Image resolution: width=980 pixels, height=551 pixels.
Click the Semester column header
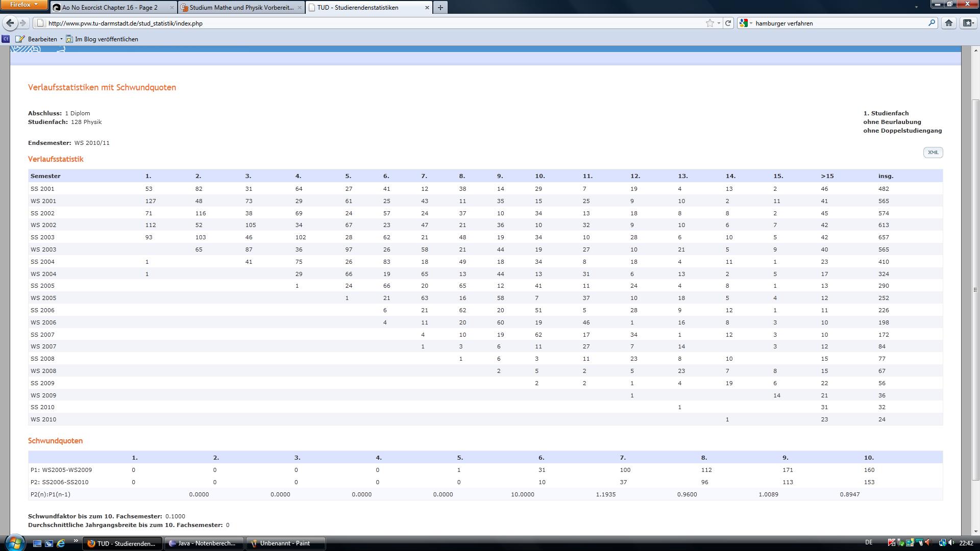tap(45, 176)
